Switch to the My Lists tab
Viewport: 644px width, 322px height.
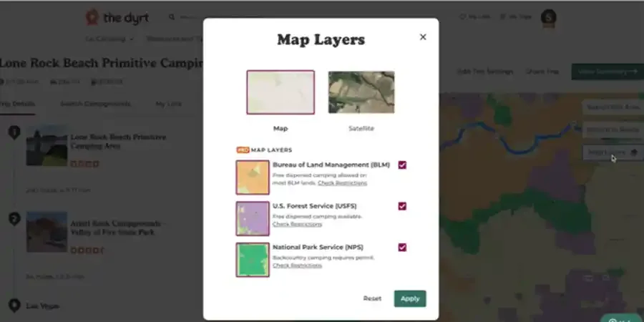pos(168,104)
